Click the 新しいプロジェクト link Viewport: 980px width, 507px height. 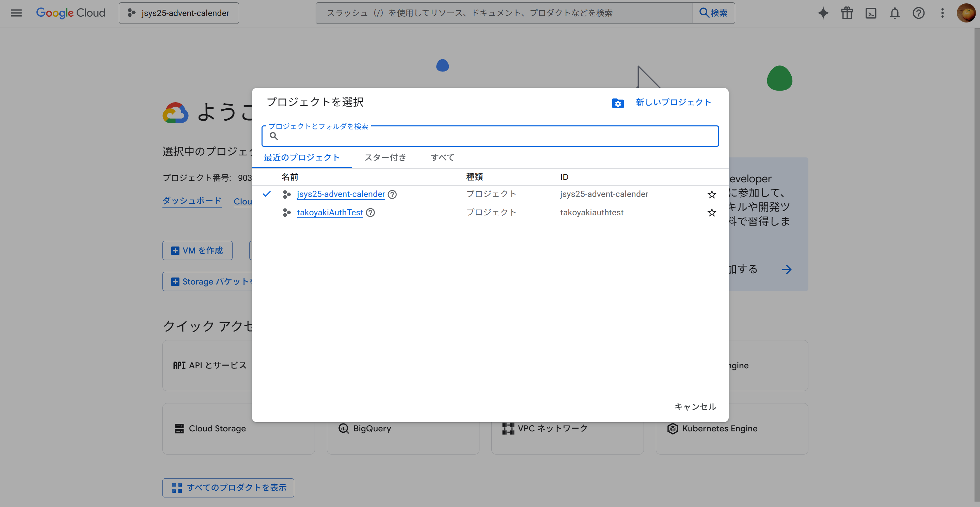(x=673, y=102)
